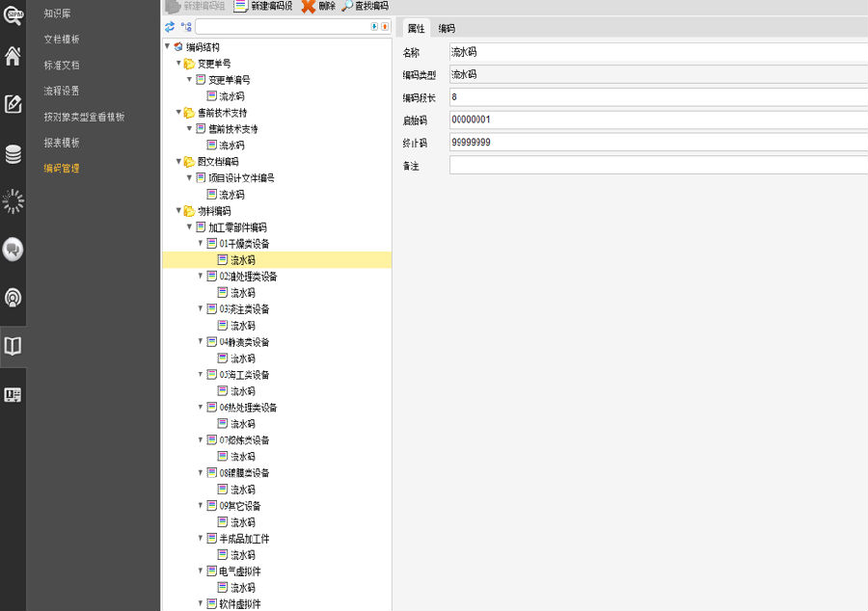Select 流水码 under 03浇注类设备
The height and width of the screenshot is (611, 868).
tap(243, 326)
